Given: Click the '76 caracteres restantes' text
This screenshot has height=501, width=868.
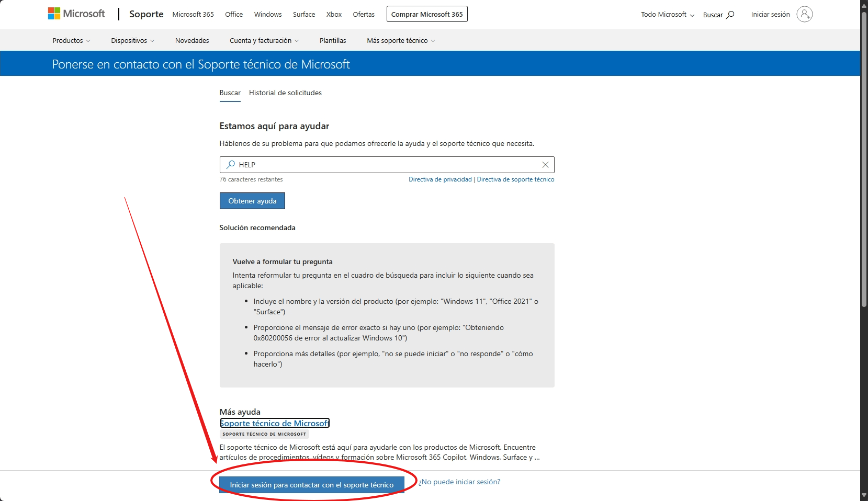Looking at the screenshot, I should (251, 179).
